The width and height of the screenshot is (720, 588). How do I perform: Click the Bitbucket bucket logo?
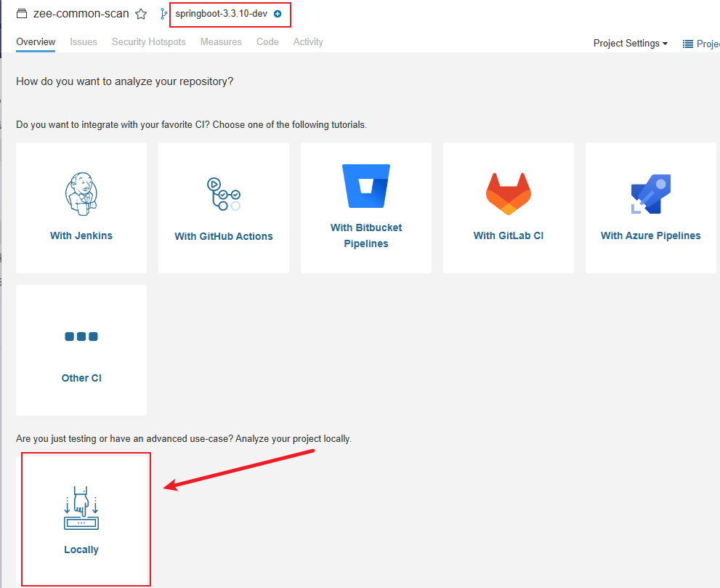coord(366,186)
